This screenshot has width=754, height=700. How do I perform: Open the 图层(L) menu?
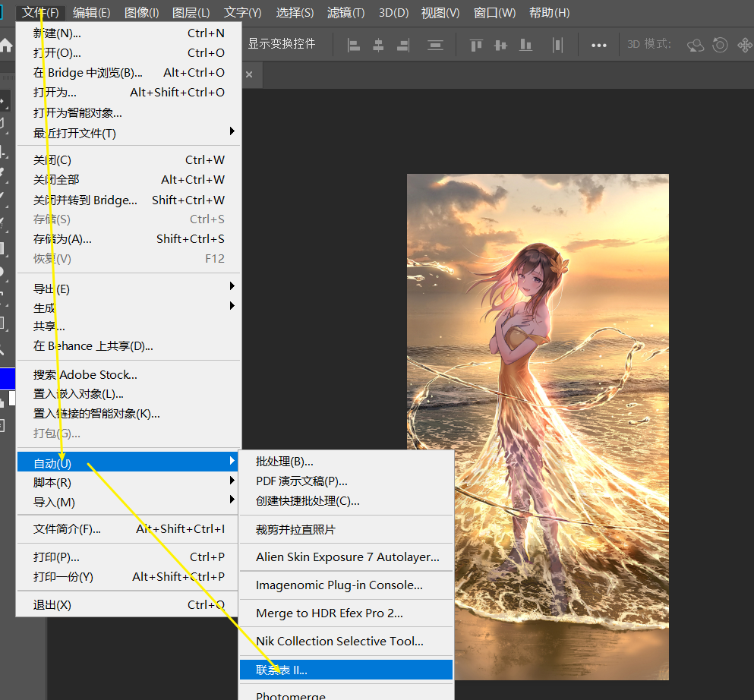click(191, 12)
